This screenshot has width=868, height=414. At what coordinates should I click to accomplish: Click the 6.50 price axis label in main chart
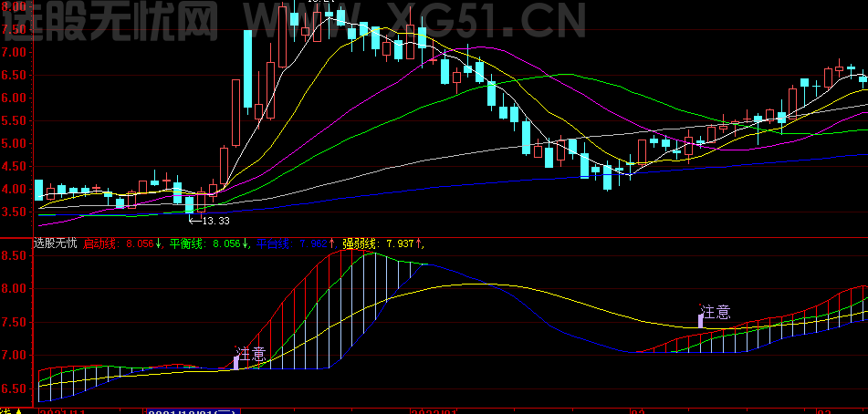[x=14, y=75]
